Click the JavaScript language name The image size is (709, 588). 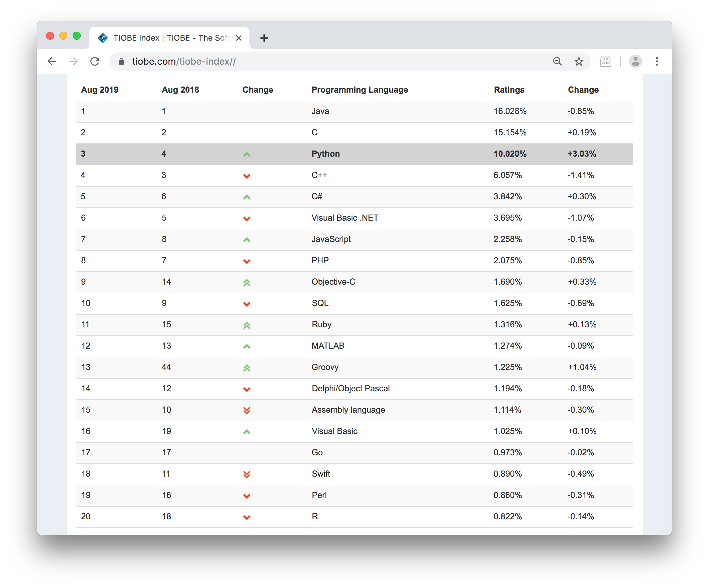click(331, 239)
